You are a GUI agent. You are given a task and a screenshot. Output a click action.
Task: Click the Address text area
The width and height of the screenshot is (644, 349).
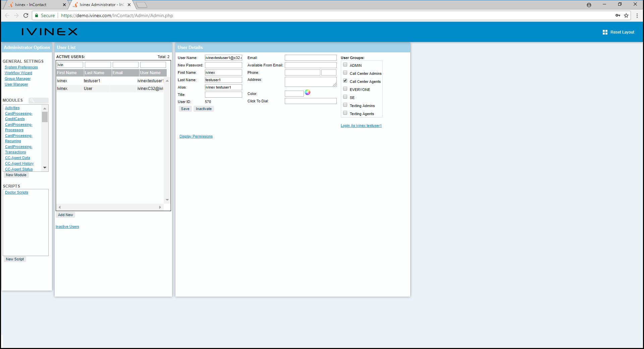click(x=311, y=82)
